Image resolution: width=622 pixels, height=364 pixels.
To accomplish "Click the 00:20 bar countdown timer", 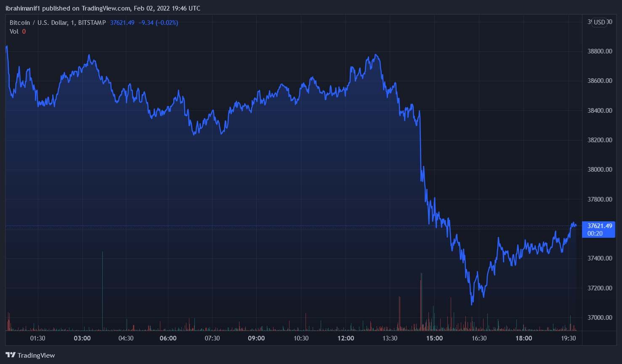I will tap(595, 234).
